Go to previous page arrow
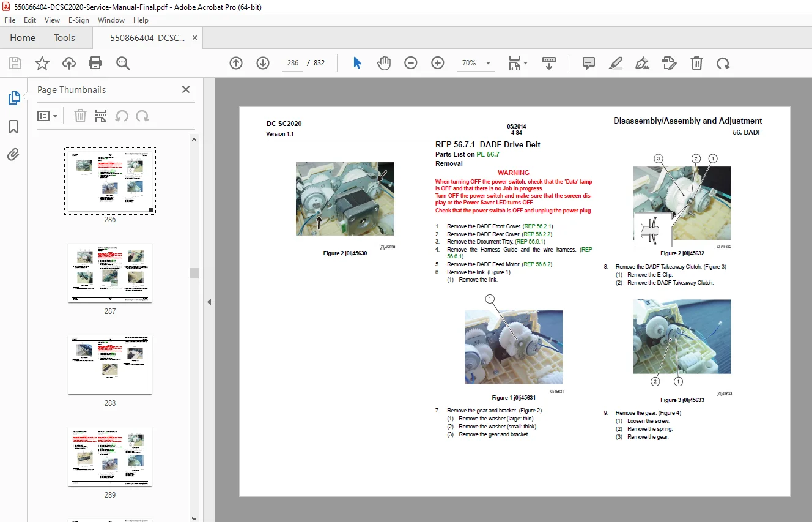This screenshot has height=522, width=812. pos(236,63)
